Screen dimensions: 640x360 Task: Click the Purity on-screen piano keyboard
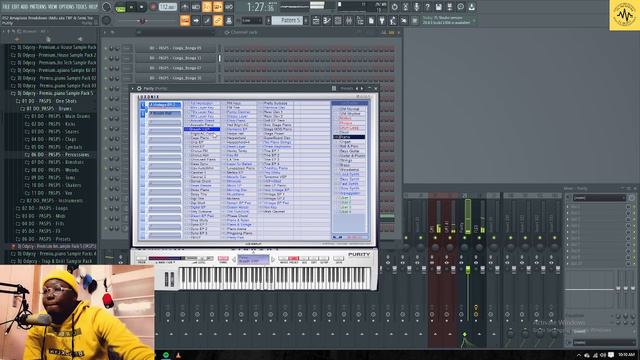pos(275,278)
